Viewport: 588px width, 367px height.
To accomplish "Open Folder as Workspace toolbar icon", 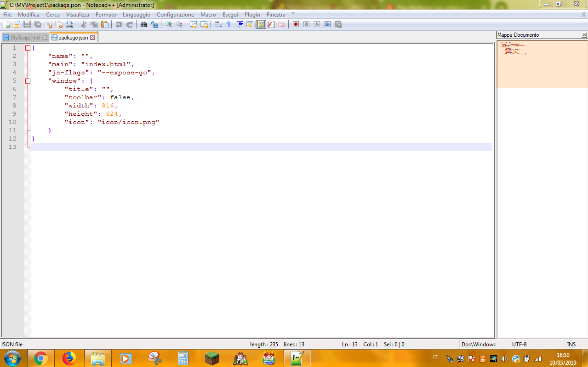I will coord(282,24).
